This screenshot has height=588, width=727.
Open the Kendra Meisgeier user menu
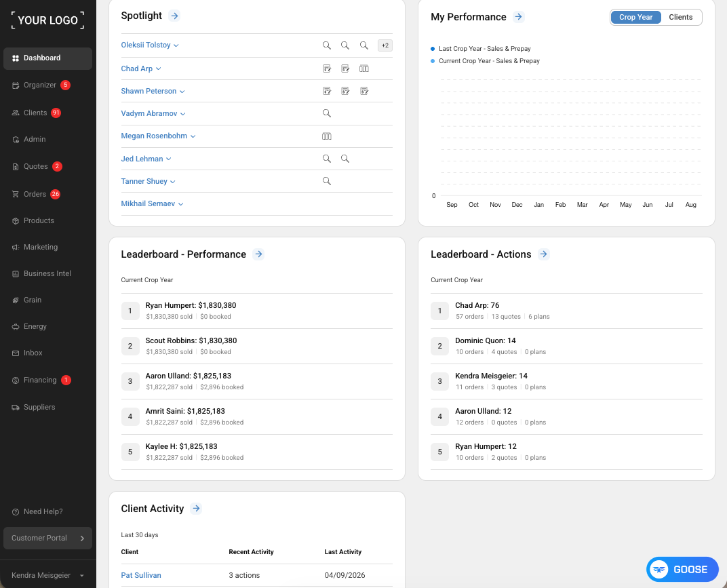coord(47,575)
